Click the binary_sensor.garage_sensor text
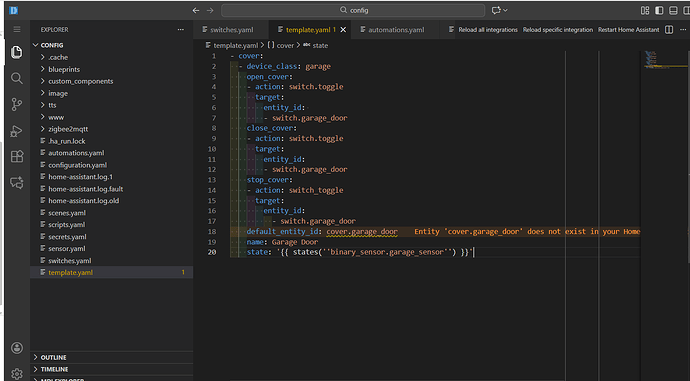 [x=387, y=253]
